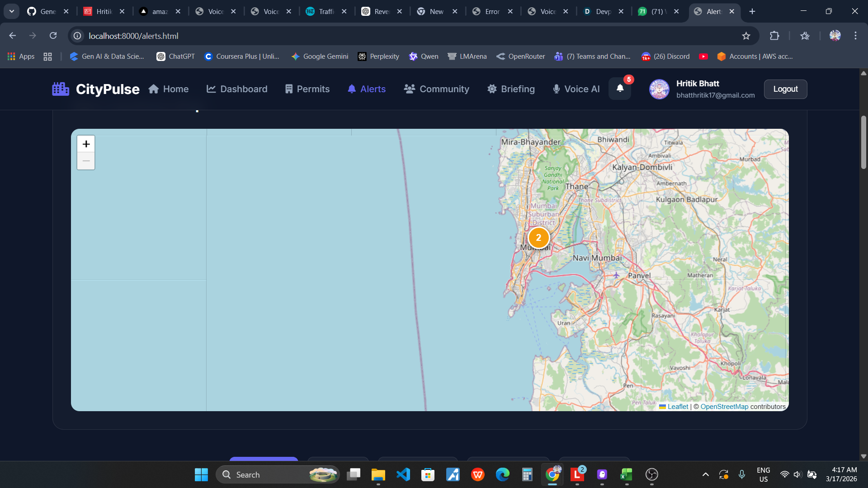Open the tab search dropdown arrow
The width and height of the screenshot is (868, 488).
tap(12, 11)
